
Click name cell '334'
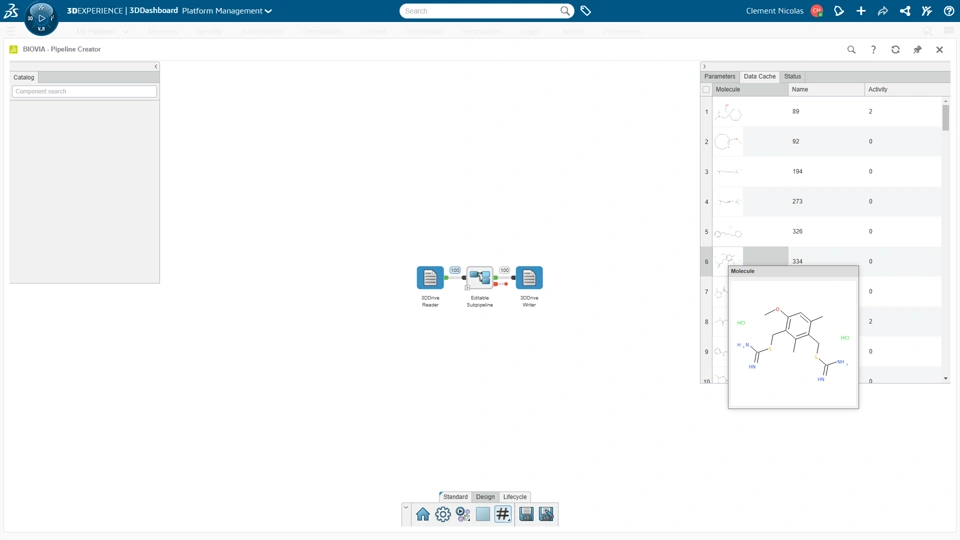(826, 261)
